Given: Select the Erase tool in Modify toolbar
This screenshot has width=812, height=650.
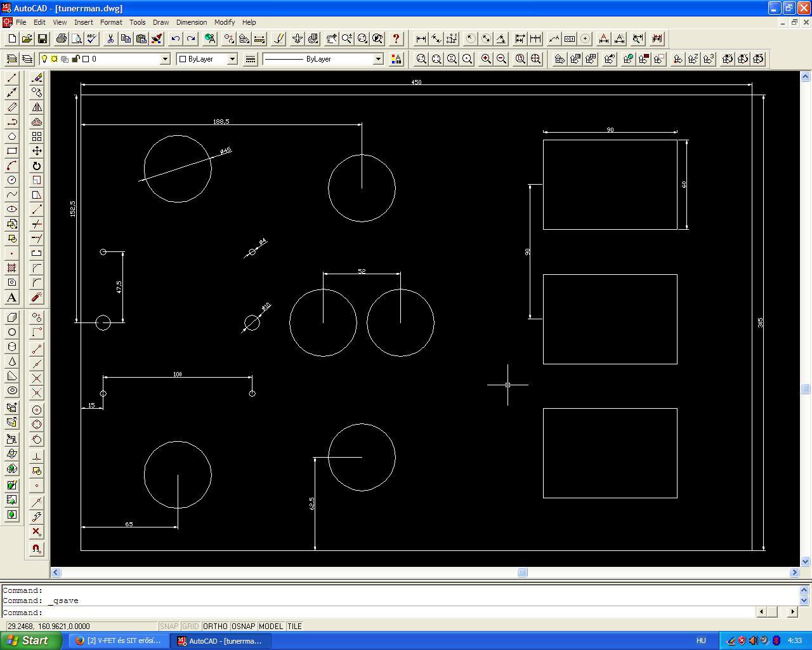Looking at the screenshot, I should click(37, 78).
